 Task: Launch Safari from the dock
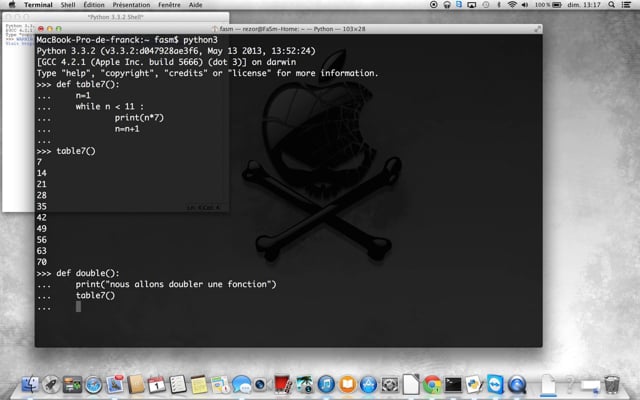[x=93, y=384]
